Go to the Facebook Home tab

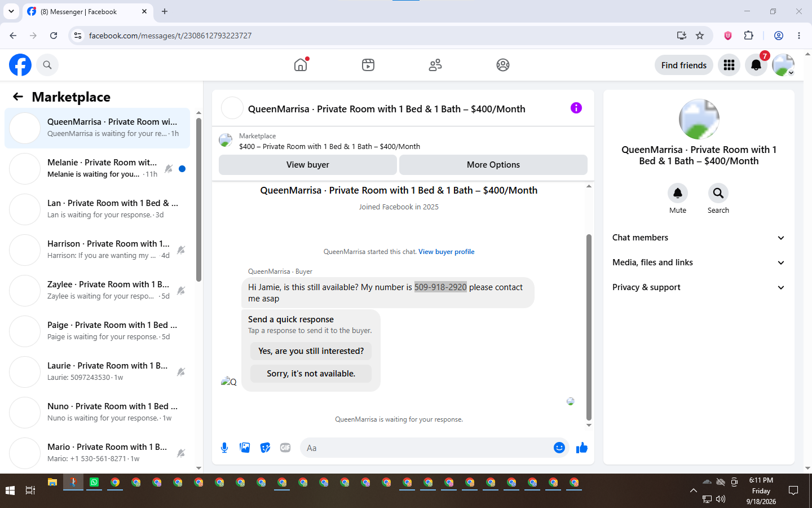301,65
